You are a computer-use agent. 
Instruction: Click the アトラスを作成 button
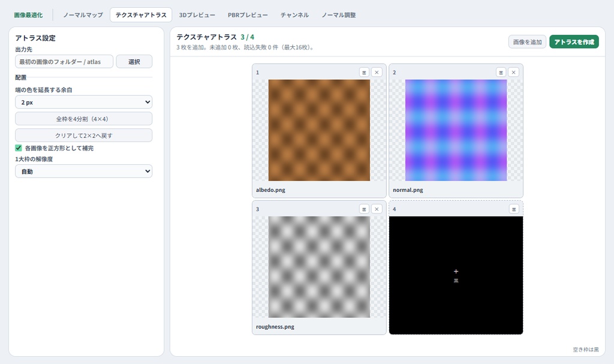tap(574, 41)
